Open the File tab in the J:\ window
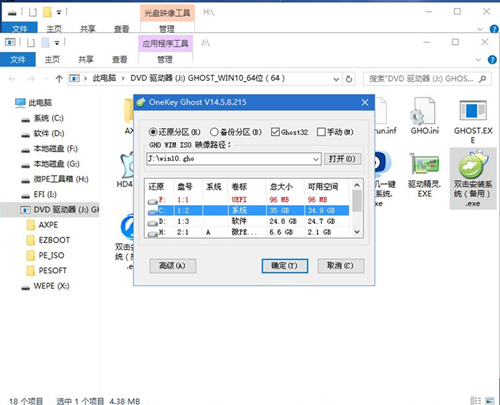500x405 pixels. coord(18,60)
